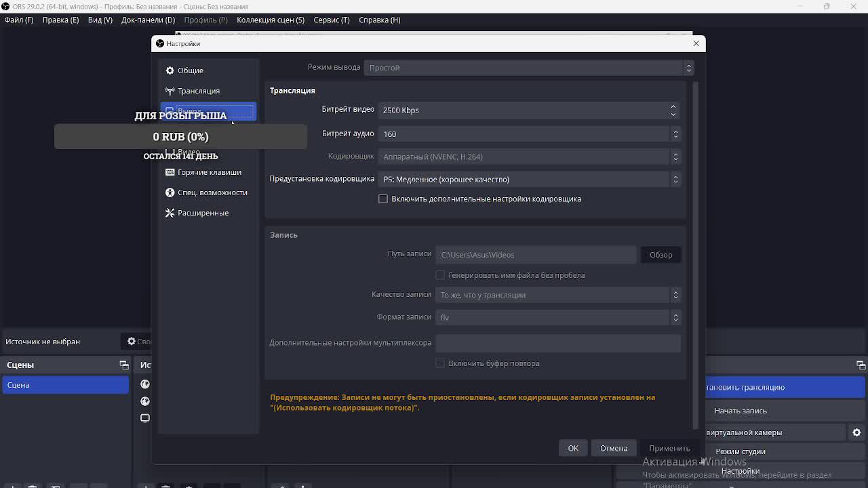Open source properties gear under preview
The image size is (868, 488).
point(132,342)
